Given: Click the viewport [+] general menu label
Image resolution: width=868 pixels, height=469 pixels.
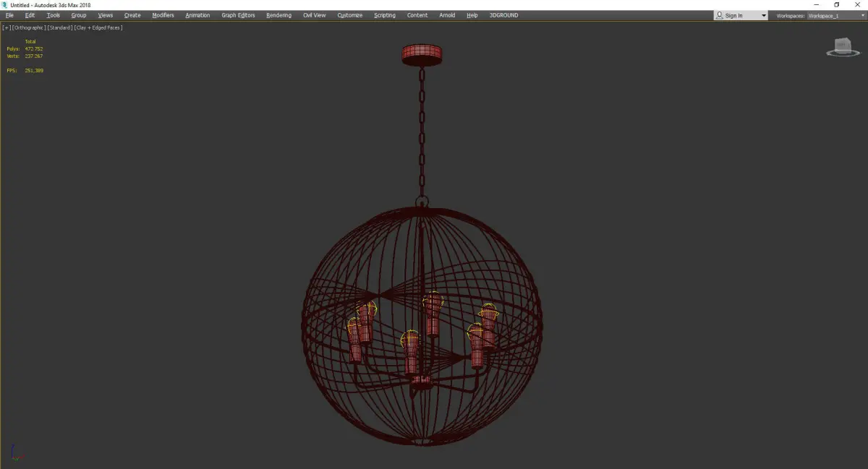Looking at the screenshot, I should click(7, 27).
